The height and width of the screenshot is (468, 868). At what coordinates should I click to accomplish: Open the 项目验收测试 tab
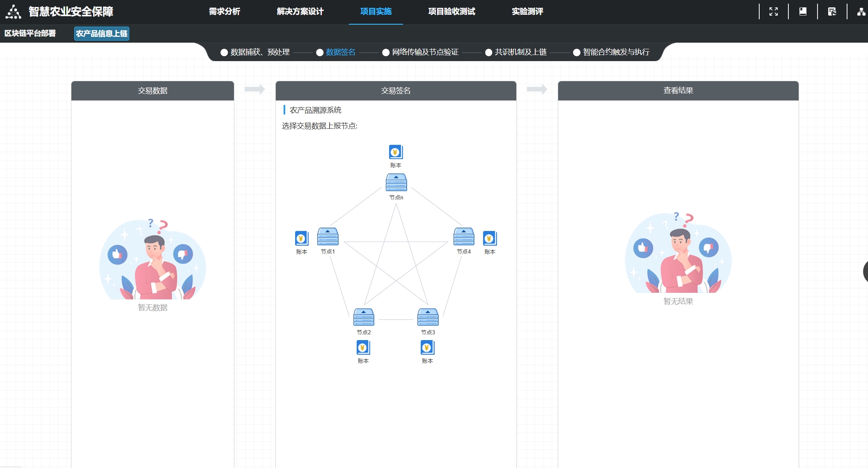coord(451,11)
